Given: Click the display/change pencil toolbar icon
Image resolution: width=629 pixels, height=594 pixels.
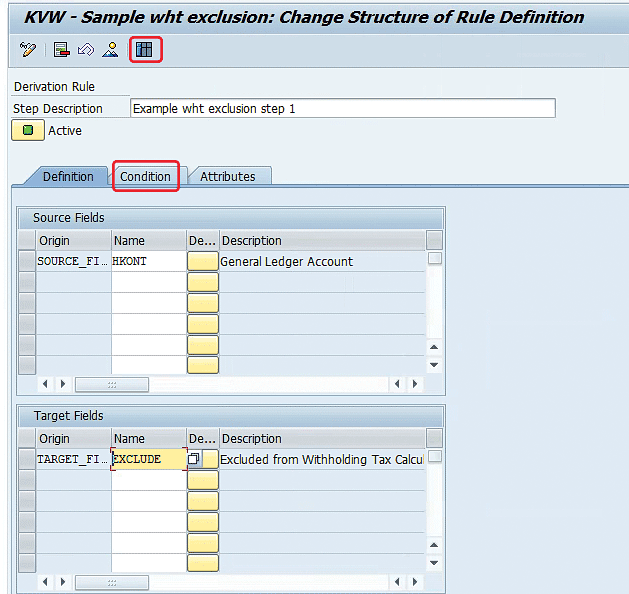Looking at the screenshot, I should tap(28, 50).
